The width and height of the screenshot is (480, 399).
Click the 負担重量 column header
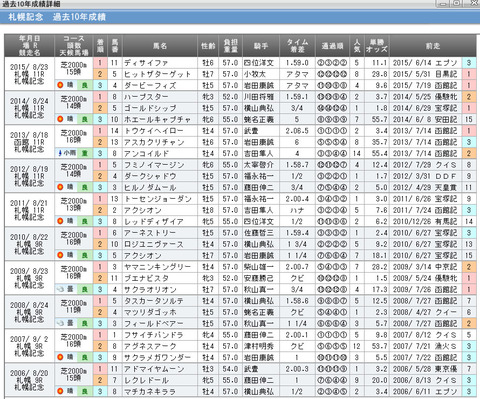pyautogui.click(x=230, y=46)
